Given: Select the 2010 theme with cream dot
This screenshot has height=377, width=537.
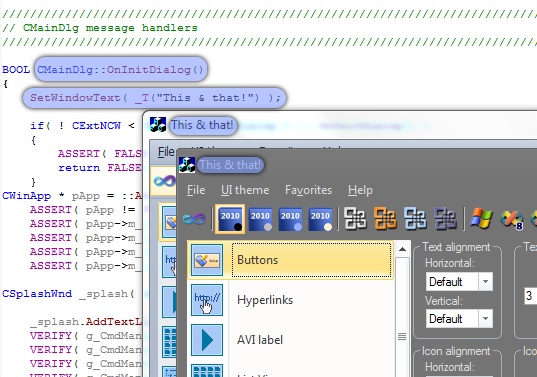Looking at the screenshot, I should (320, 219).
